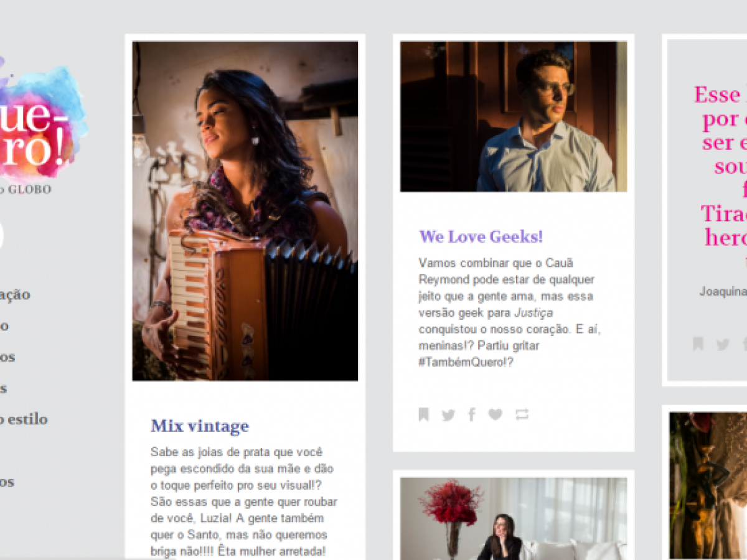
Task: Bookmark the pink quote post
Action: [x=698, y=344]
